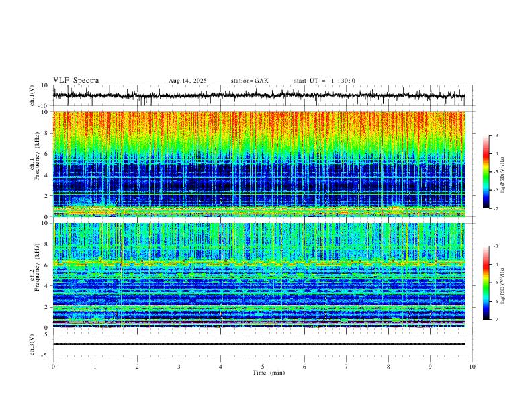Click the time axis tick label "3"

pos(179,367)
